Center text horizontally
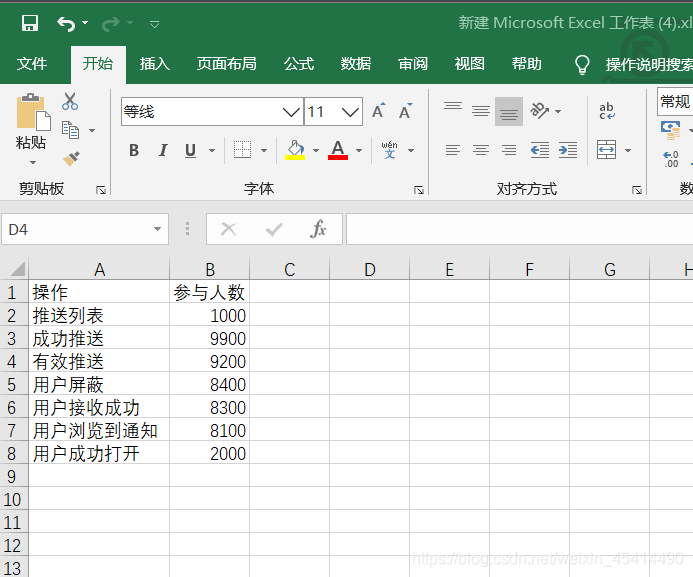Screen dimensions: 693x577 point(481,150)
